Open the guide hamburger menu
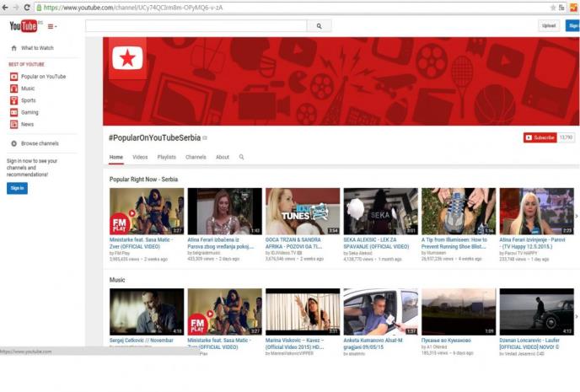The width and height of the screenshot is (580, 392). pyautogui.click(x=51, y=27)
